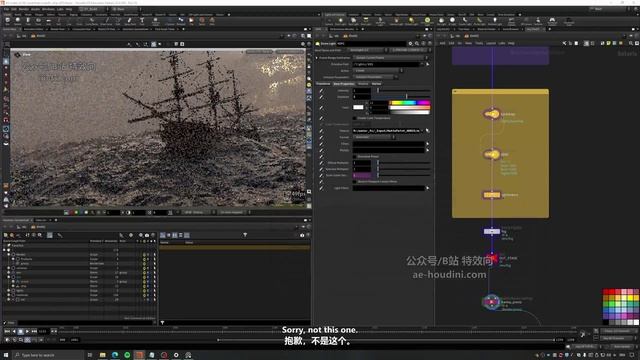Click the play forward button

[27, 331]
